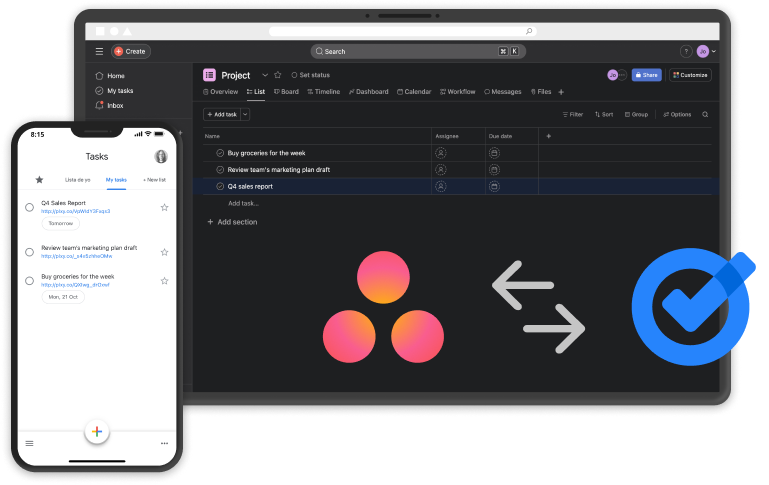769x485 pixels.
Task: Complete Buy groceries for the week on phone
Action: tap(29, 281)
